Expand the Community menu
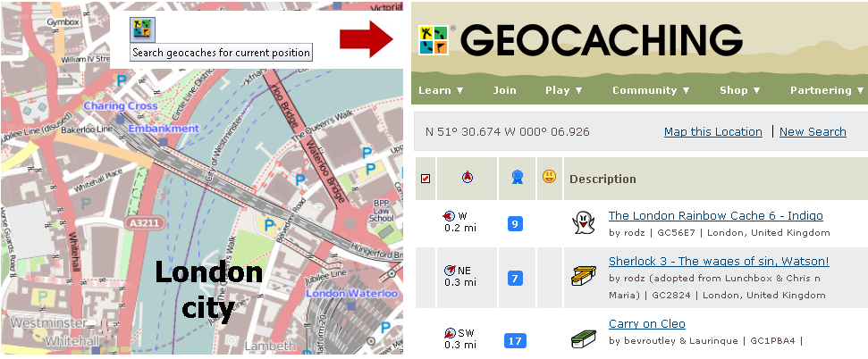 [651, 90]
